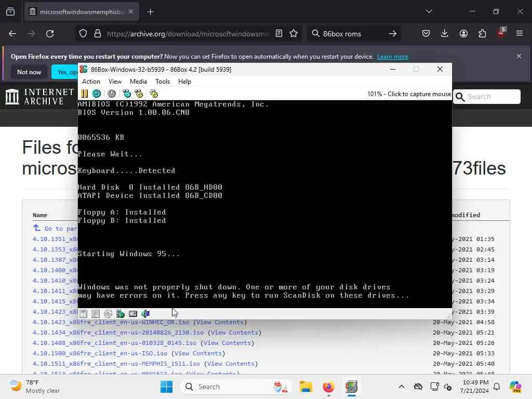The height and width of the screenshot is (399, 532).
Task: Open Firefox hamburger application menu
Action: (520, 33)
